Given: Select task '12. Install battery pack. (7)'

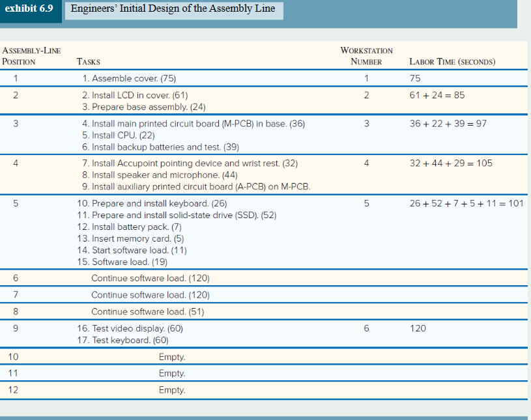Looking at the screenshot, I should coord(130,227).
